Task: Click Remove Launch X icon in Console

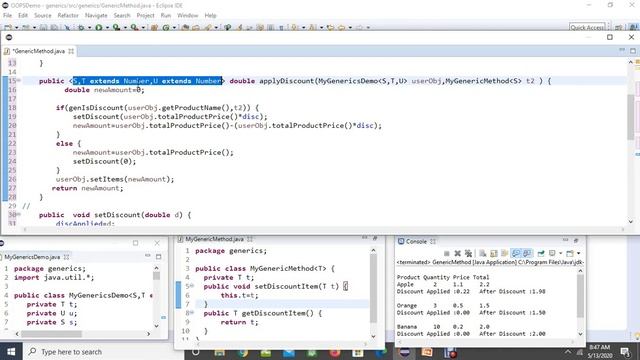Action: point(458,253)
